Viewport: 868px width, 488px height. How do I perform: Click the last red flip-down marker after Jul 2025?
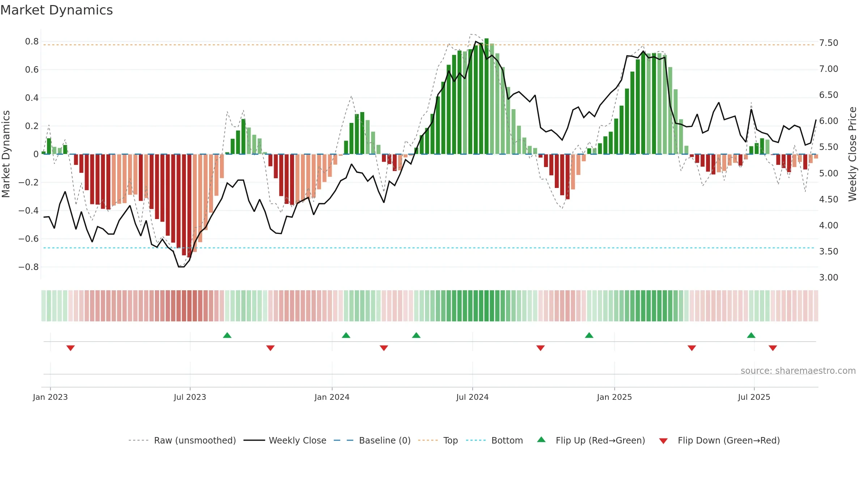coord(773,348)
